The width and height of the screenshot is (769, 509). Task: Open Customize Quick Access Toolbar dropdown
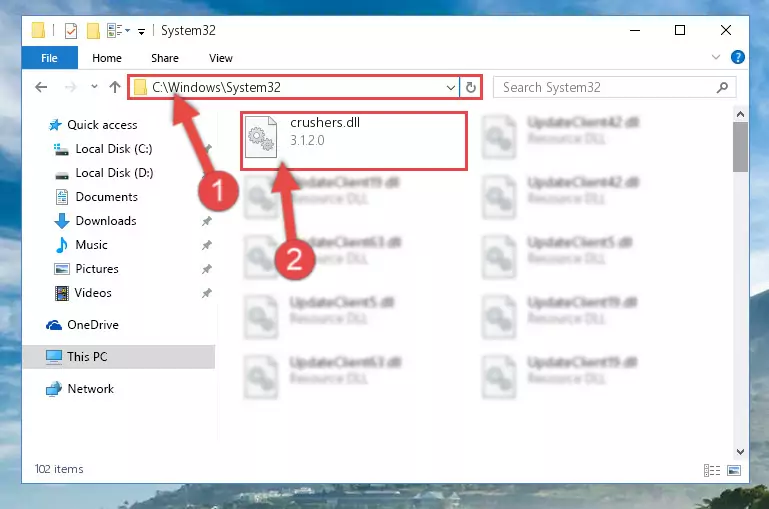pyautogui.click(x=141, y=31)
